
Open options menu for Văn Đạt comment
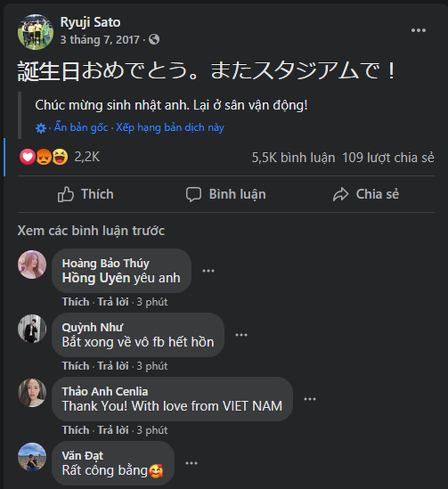point(191,463)
